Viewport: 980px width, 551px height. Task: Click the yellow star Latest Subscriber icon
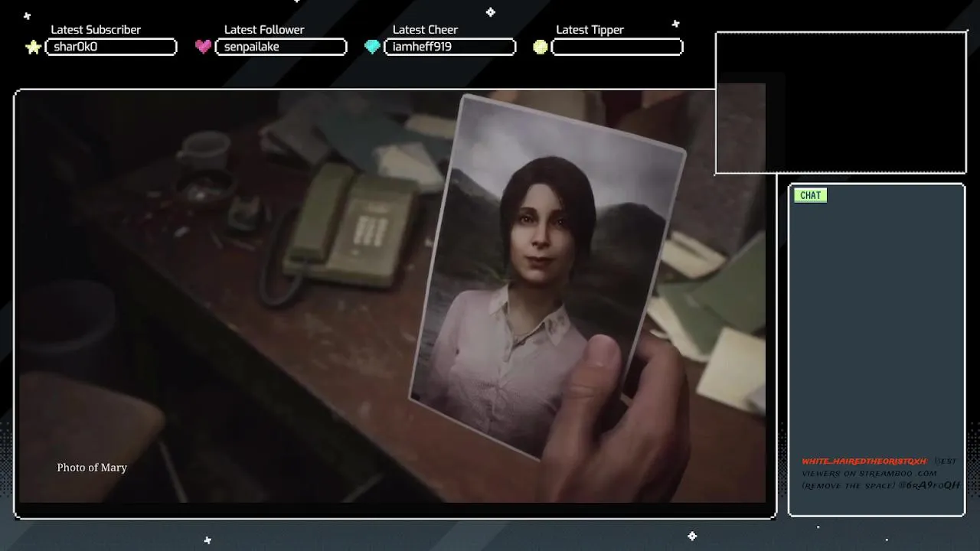click(x=33, y=47)
